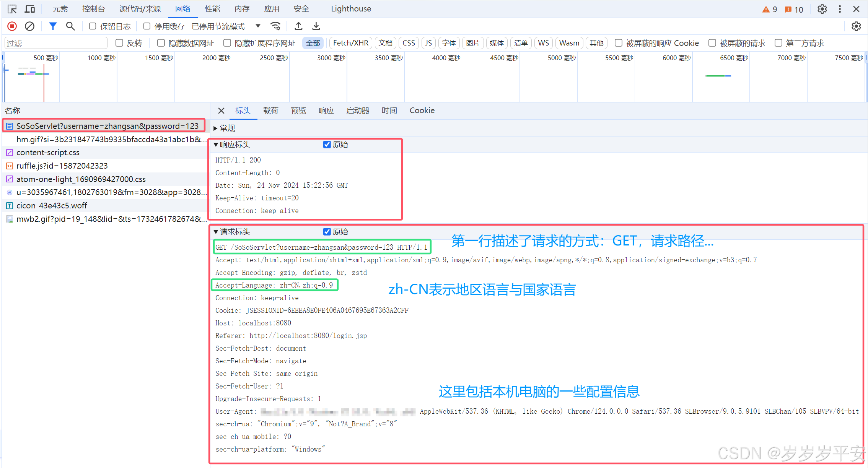Image resolution: width=868 pixels, height=468 pixels.
Task: Open the Security panel tab
Action: [x=301, y=9]
